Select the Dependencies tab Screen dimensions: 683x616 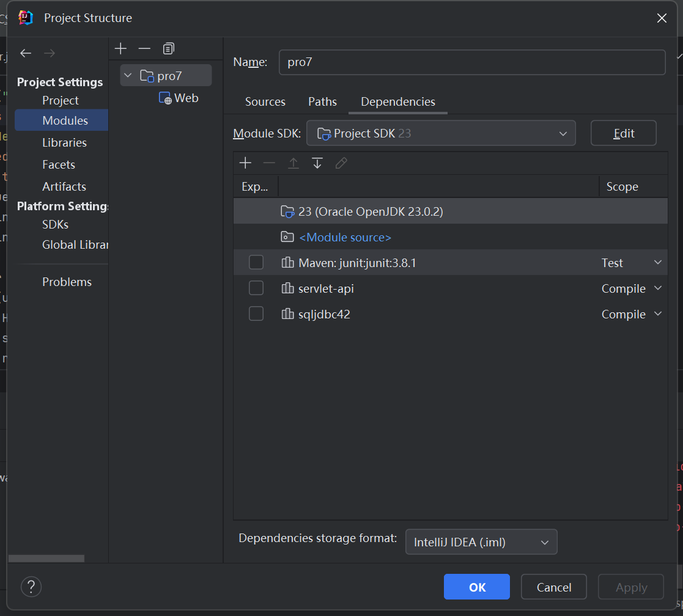[398, 102]
